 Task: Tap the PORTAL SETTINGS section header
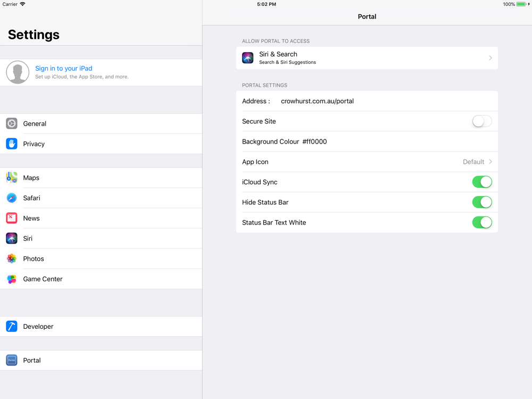264,85
